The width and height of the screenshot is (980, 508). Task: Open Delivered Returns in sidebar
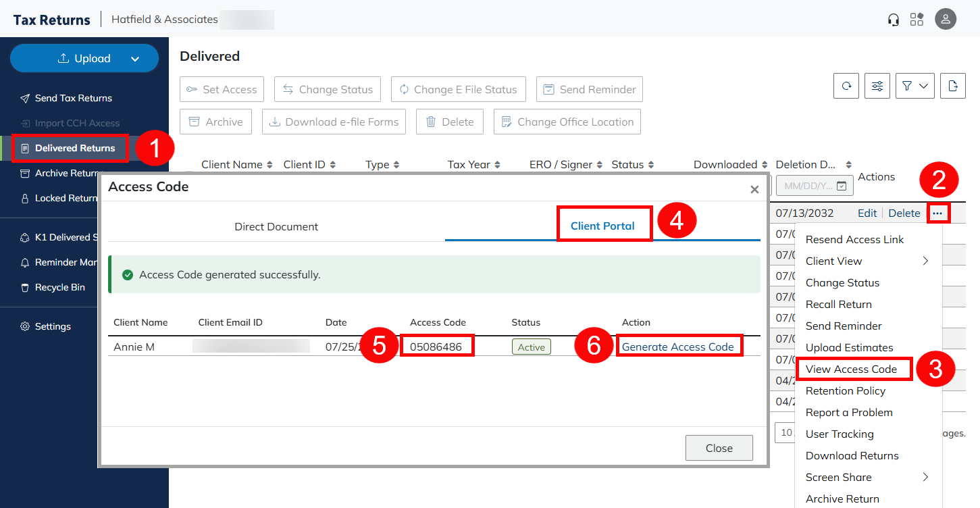point(74,148)
